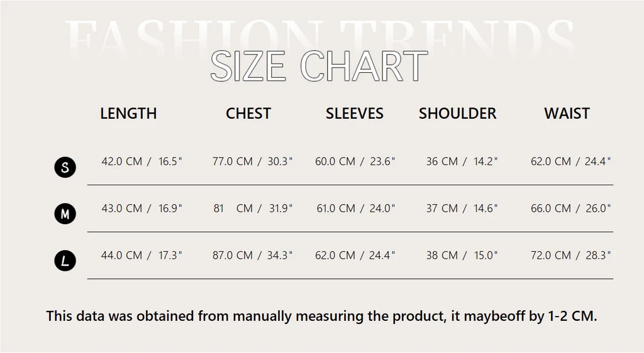
Task: Click the L size circle icon
Action: pos(65,261)
